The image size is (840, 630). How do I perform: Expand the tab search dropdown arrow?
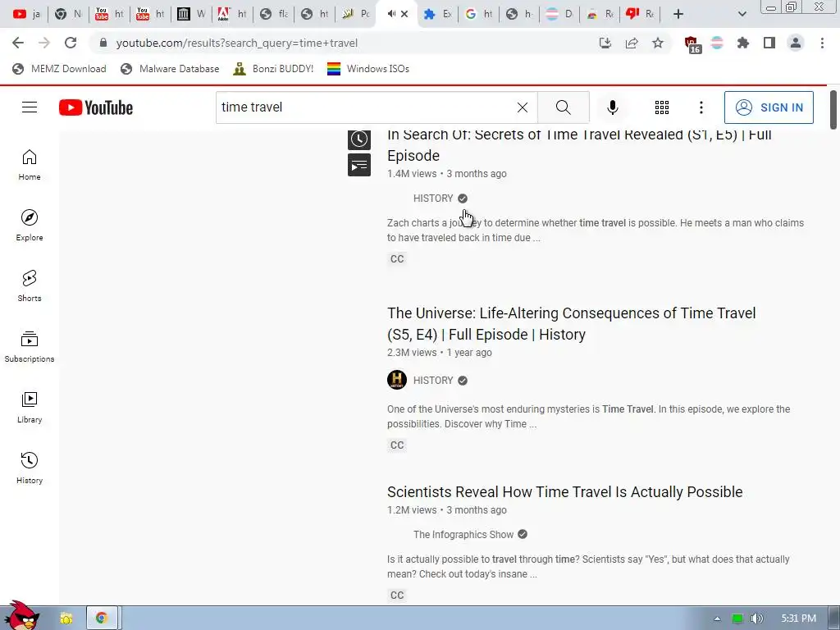pyautogui.click(x=742, y=14)
